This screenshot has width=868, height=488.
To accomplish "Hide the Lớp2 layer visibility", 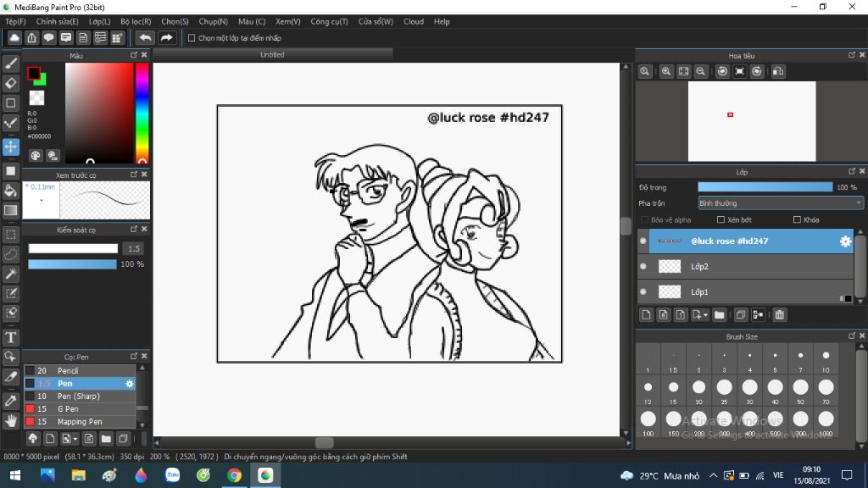I will 643,267.
